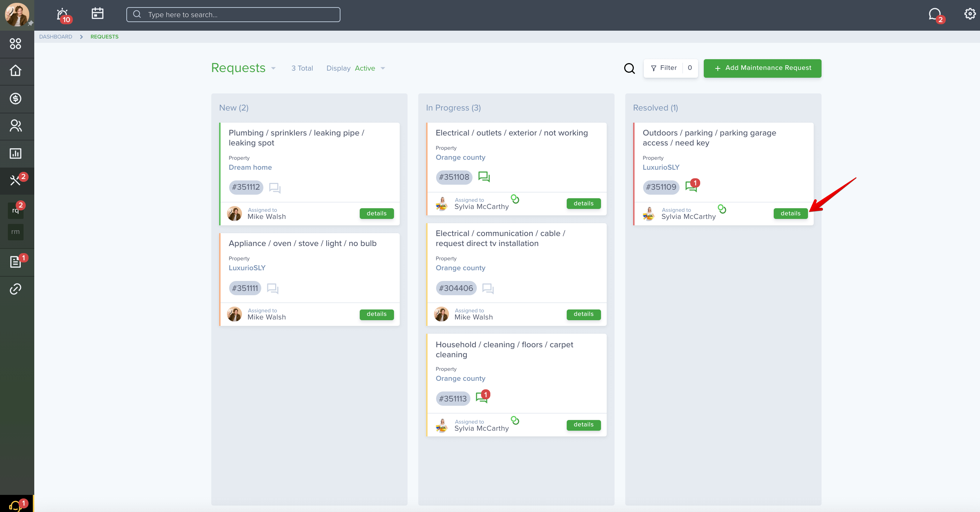
Task: Click title 'Electrical / outlets / exterior / not working'
Action: [511, 133]
